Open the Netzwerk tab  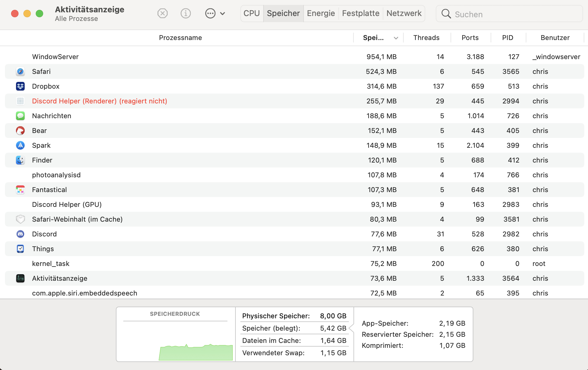click(404, 13)
